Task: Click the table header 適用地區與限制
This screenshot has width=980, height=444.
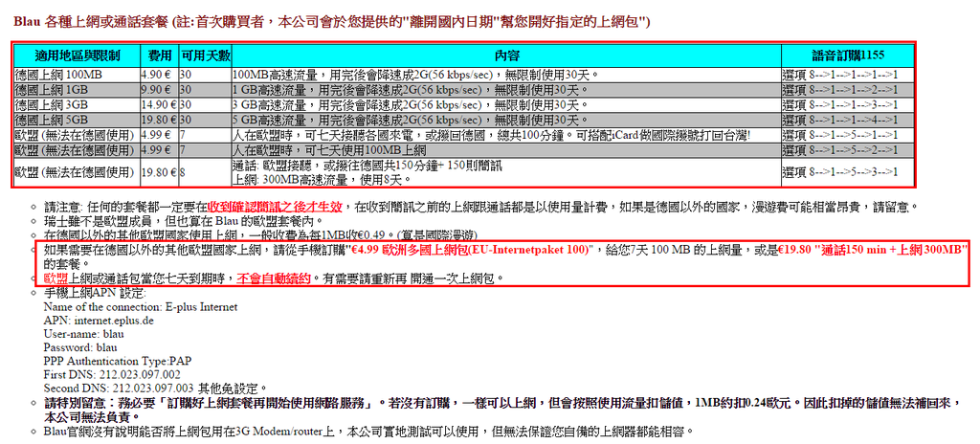Action: [x=77, y=55]
